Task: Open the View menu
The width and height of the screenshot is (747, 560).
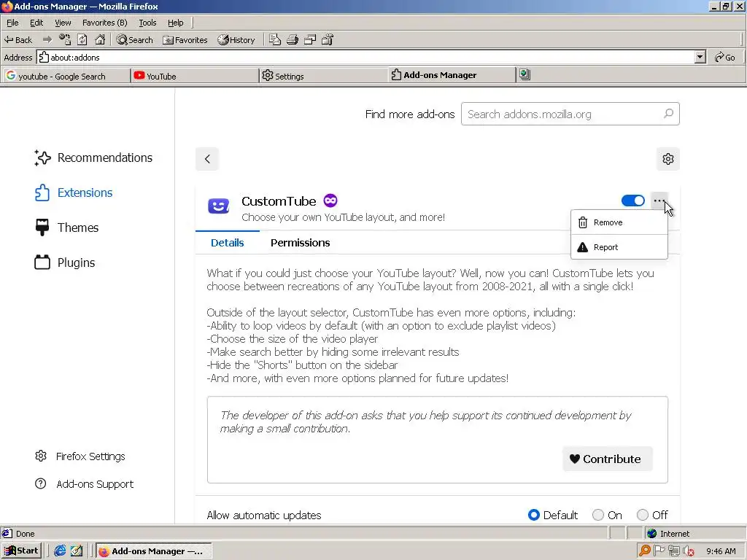Action: (63, 23)
